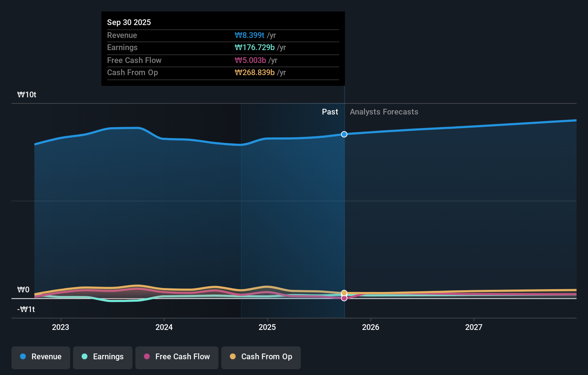Image resolution: width=588 pixels, height=375 pixels.
Task: Click the blue Revenue legend dot
Action: click(23, 357)
